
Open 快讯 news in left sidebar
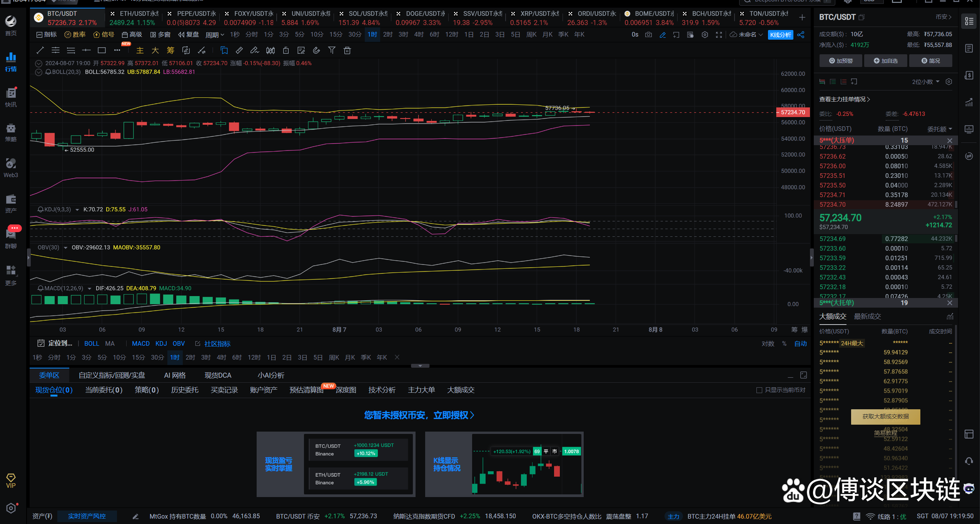[11, 97]
